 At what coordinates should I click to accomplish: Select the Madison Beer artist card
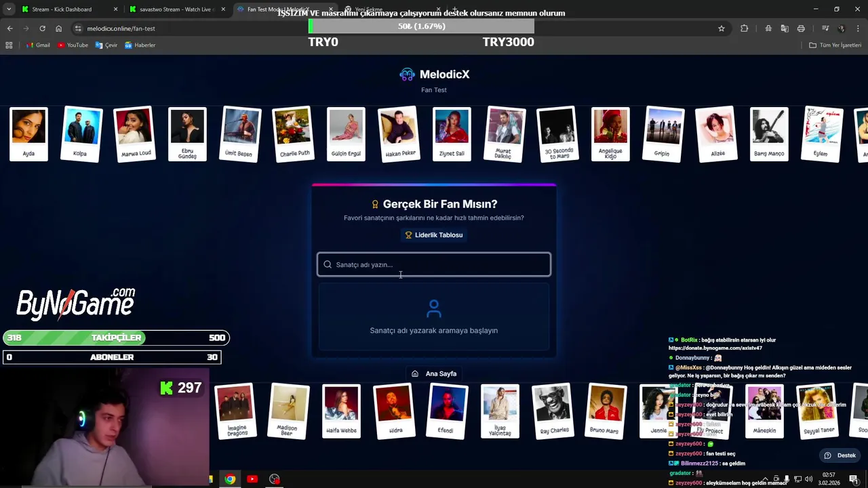[x=288, y=411]
